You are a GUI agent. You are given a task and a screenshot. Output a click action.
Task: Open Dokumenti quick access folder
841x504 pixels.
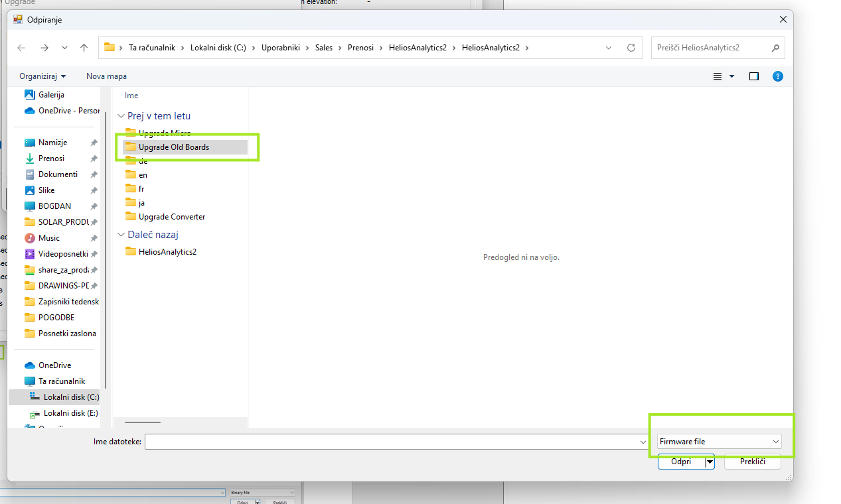tap(56, 174)
